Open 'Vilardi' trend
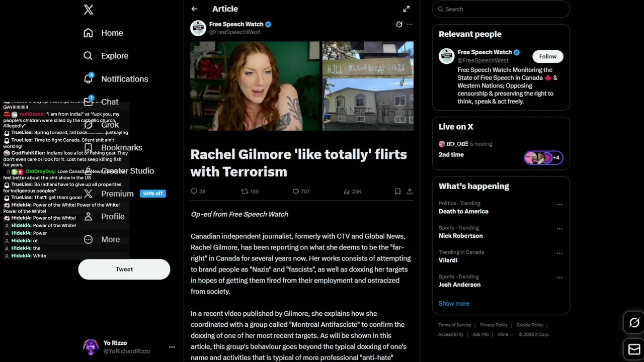The image size is (644, 362). 448,260
